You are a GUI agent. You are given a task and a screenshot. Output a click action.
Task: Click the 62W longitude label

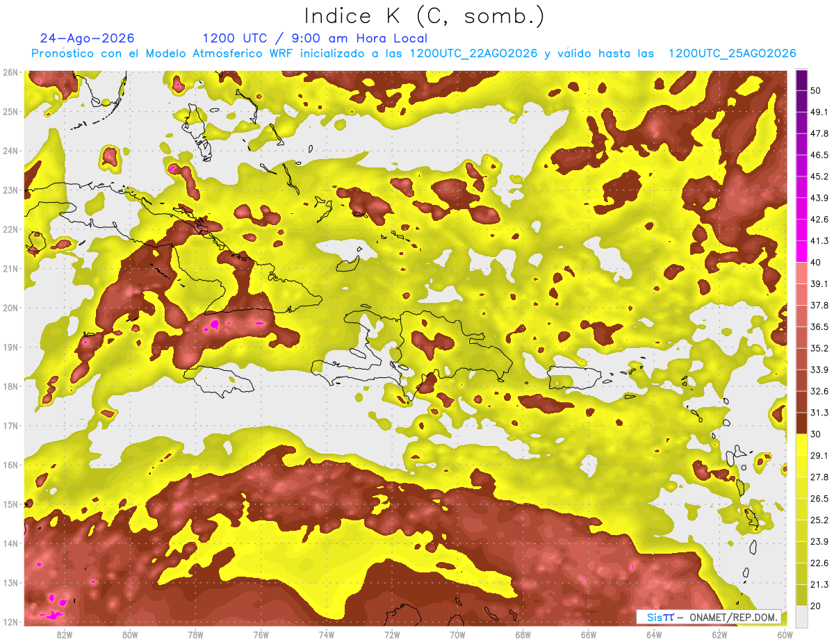(720, 634)
